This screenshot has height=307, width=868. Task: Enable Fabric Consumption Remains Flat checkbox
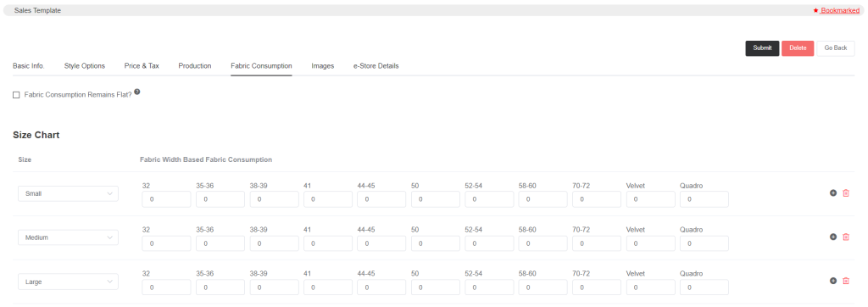[16, 95]
